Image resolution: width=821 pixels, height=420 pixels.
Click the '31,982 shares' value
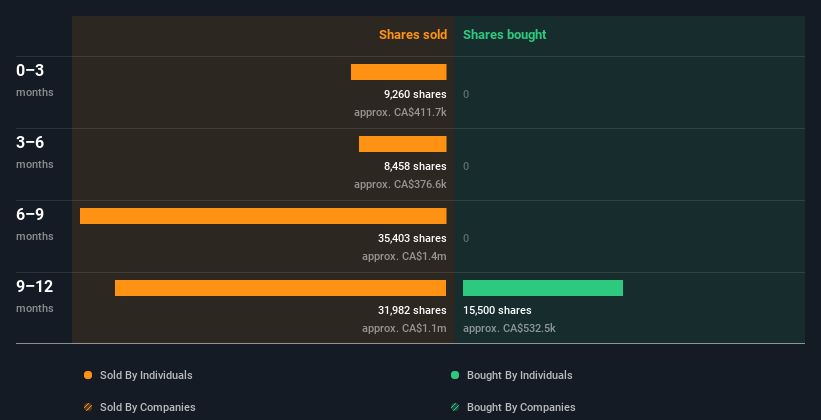click(412, 311)
